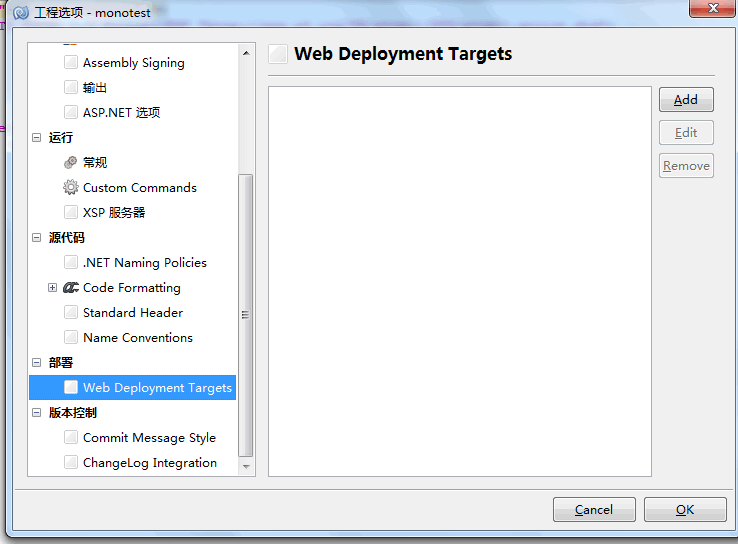Click the MonoDevelop icon in the title bar
Screen dimensions: 738x544
(21, 13)
